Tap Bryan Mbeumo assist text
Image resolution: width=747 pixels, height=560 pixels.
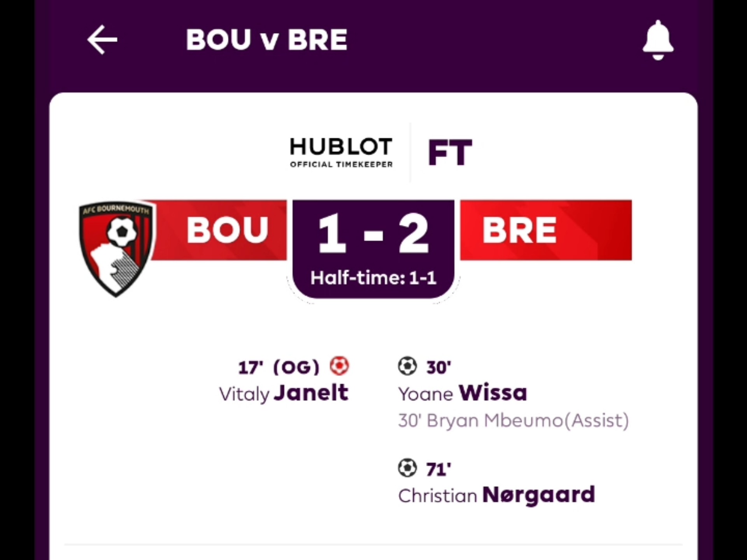513,421
